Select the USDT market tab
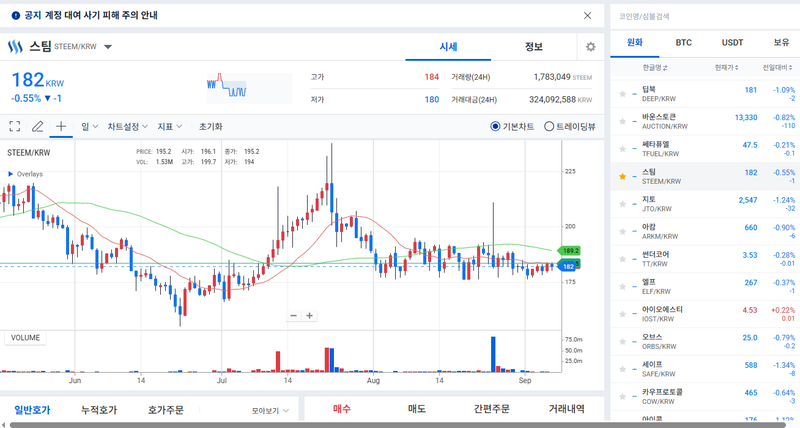This screenshot has height=428, width=800. (732, 42)
